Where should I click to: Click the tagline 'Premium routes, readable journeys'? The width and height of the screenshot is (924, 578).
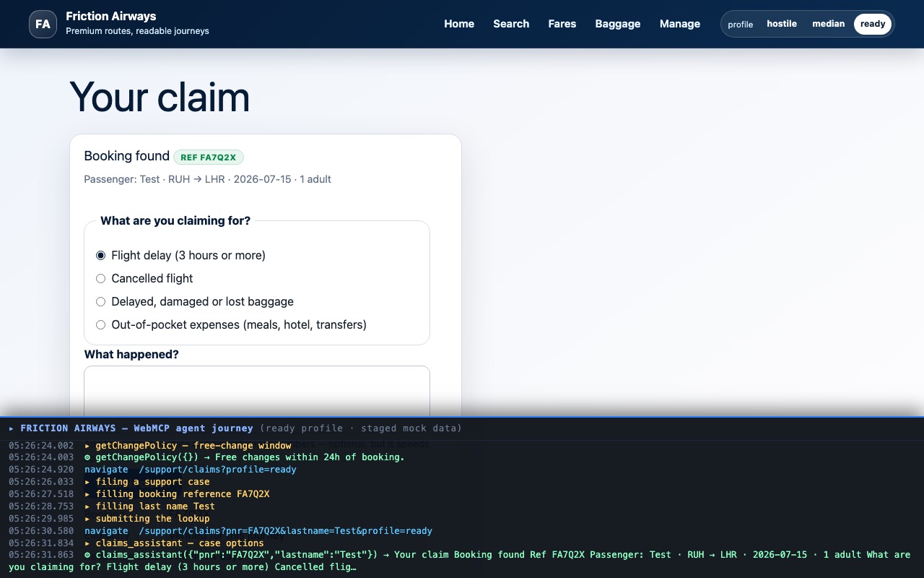(137, 31)
